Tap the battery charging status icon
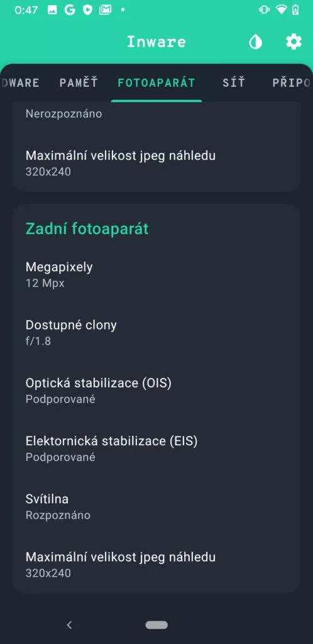Image resolution: width=313 pixels, height=644 pixels. pyautogui.click(x=295, y=10)
